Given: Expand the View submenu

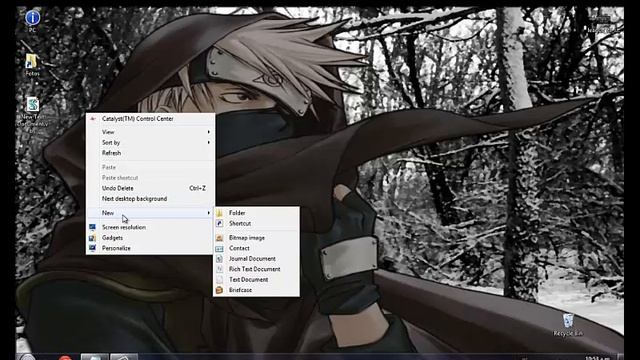Looking at the screenshot, I should pos(150,132).
